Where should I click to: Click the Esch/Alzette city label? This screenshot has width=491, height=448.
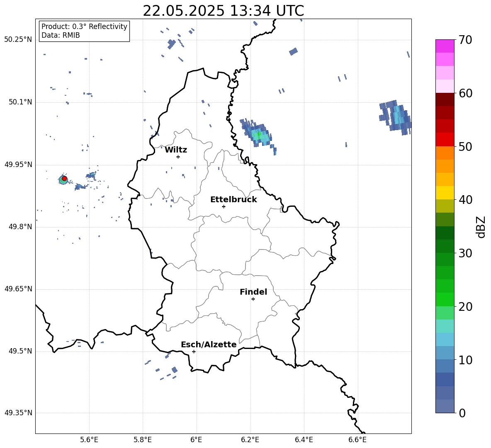tap(209, 345)
